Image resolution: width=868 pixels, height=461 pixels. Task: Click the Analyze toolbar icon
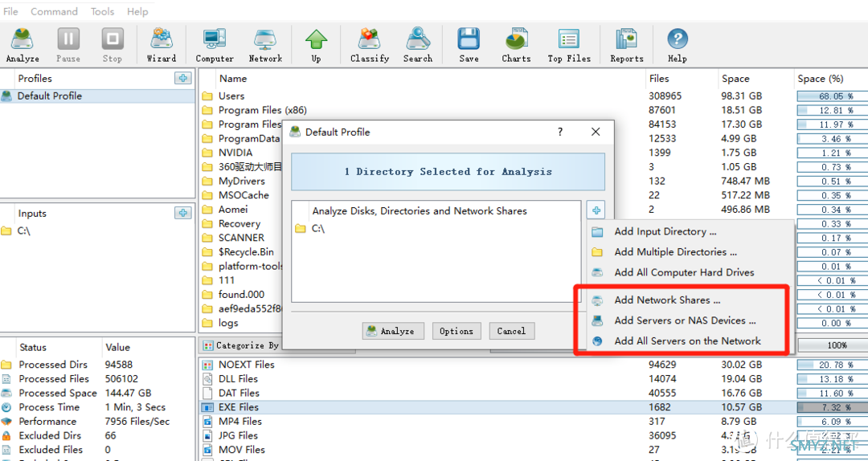[x=23, y=45]
